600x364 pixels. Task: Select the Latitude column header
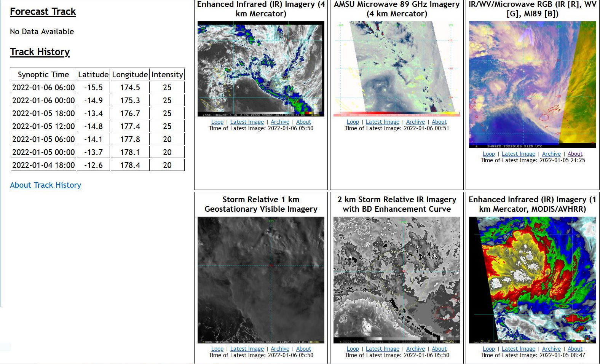pyautogui.click(x=93, y=75)
